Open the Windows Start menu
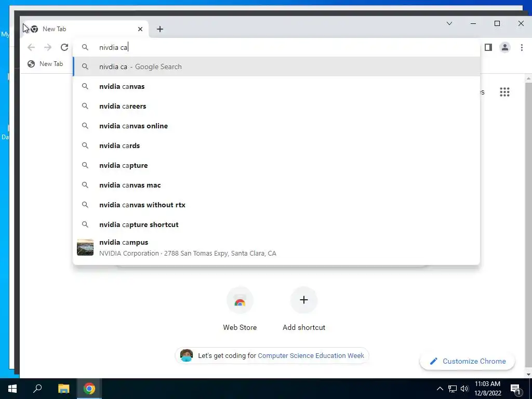Viewport: 532px width, 399px height. point(12,389)
